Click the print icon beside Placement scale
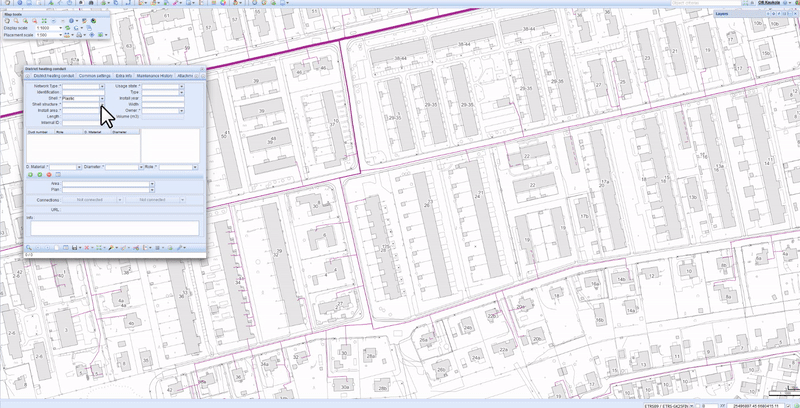 pyautogui.click(x=79, y=35)
